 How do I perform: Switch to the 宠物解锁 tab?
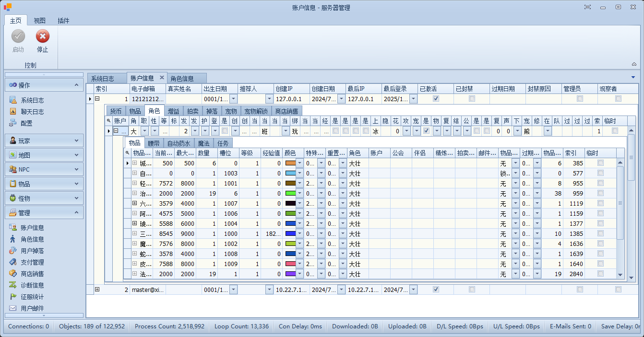[x=256, y=111]
